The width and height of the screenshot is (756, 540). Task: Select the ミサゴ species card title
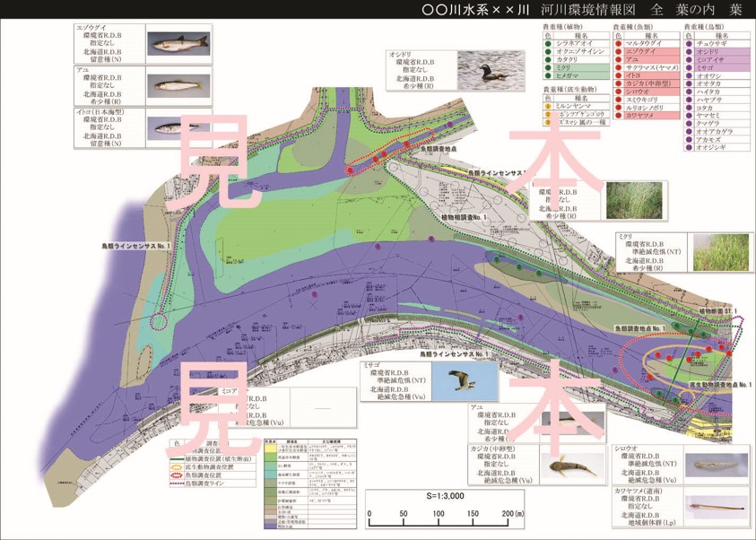[x=372, y=365]
